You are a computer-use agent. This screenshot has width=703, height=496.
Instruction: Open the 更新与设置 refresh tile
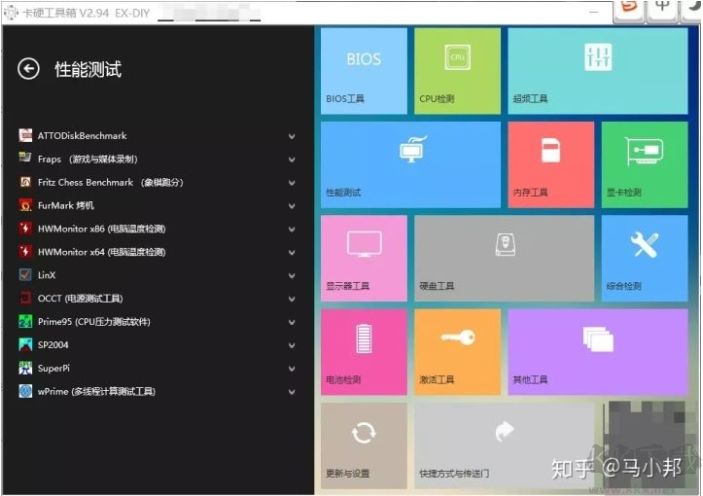tap(364, 446)
